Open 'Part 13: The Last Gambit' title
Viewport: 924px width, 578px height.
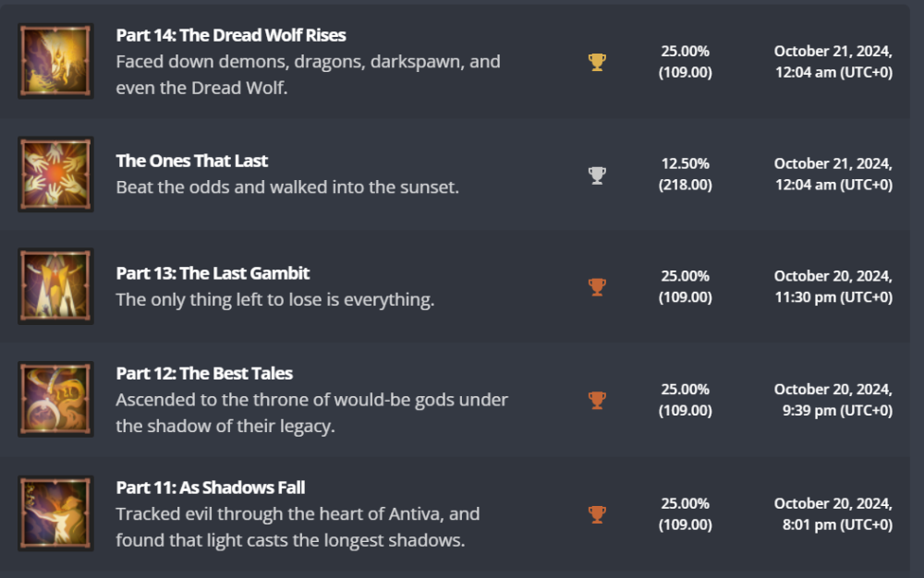(213, 273)
